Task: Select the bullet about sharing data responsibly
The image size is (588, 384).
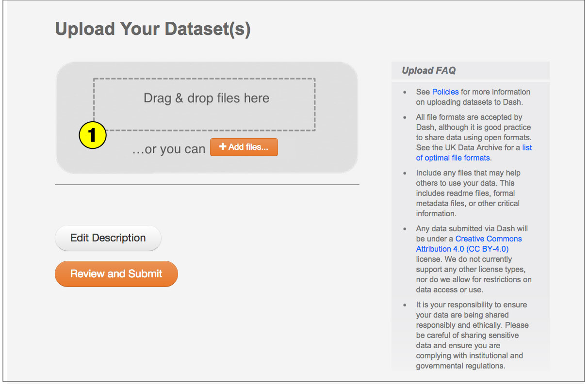Action: pos(471,335)
